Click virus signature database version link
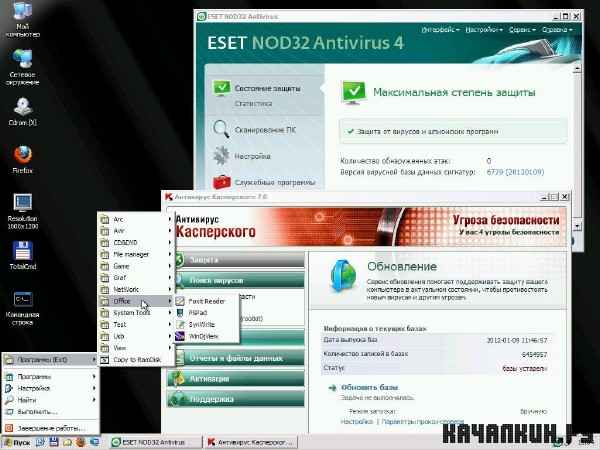The height and width of the screenshot is (450, 600). pyautogui.click(x=515, y=172)
